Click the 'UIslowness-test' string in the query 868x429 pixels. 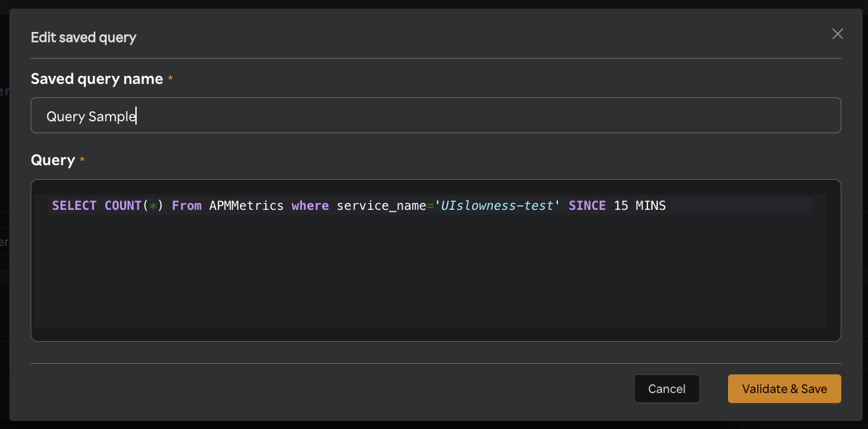pyautogui.click(x=497, y=205)
